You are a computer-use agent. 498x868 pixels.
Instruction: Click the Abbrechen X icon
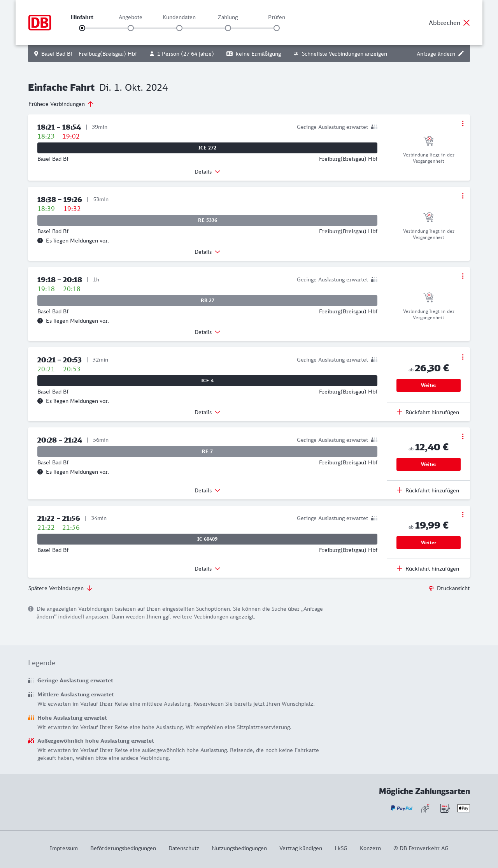click(x=466, y=23)
